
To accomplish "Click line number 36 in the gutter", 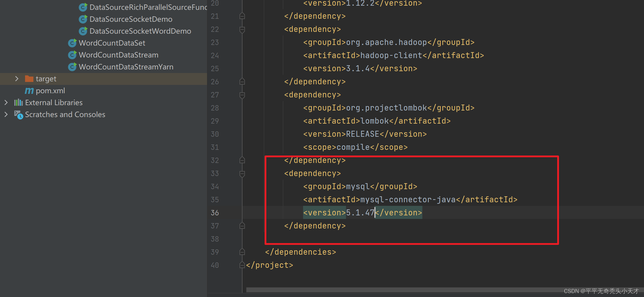I will pyautogui.click(x=215, y=212).
